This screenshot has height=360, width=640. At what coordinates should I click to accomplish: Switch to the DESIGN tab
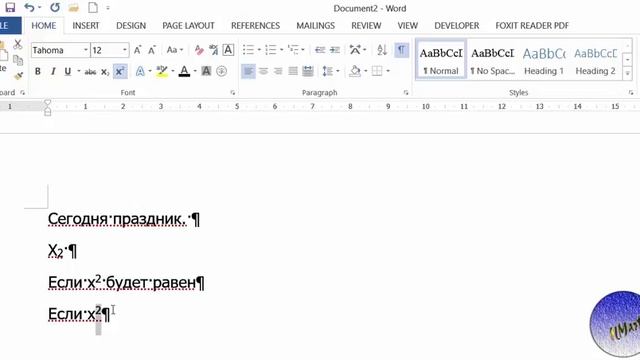point(131,26)
